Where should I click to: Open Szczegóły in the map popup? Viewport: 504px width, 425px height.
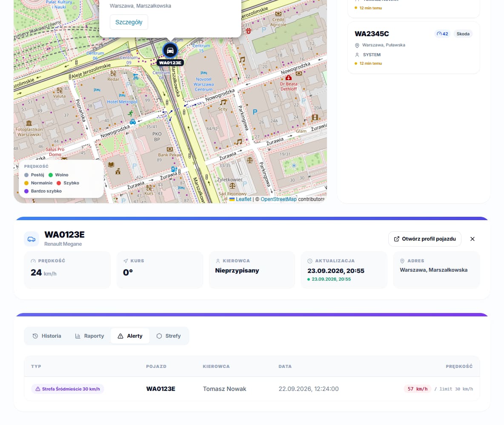[x=129, y=22]
